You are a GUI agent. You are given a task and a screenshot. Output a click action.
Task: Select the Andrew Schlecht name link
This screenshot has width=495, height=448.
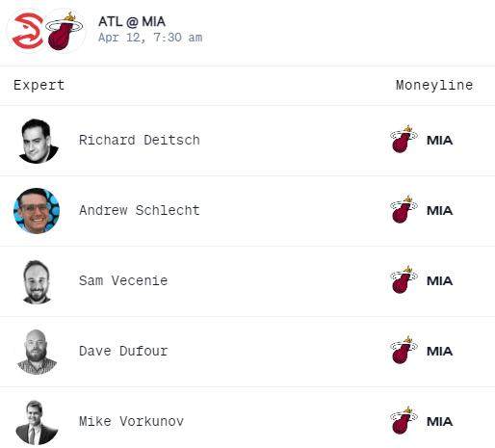point(140,210)
